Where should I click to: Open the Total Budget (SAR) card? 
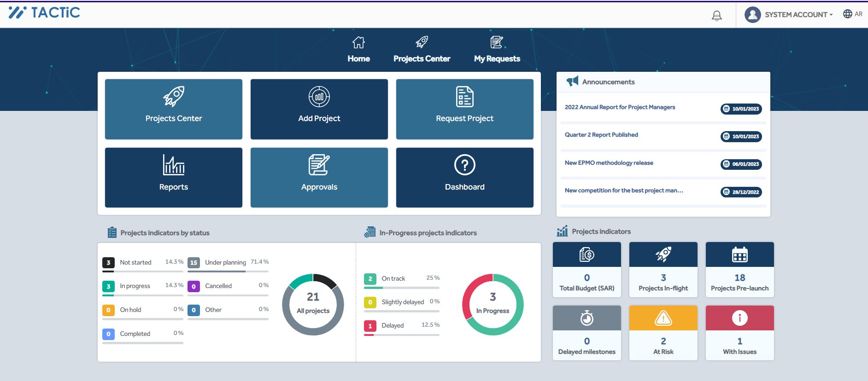coord(587,270)
